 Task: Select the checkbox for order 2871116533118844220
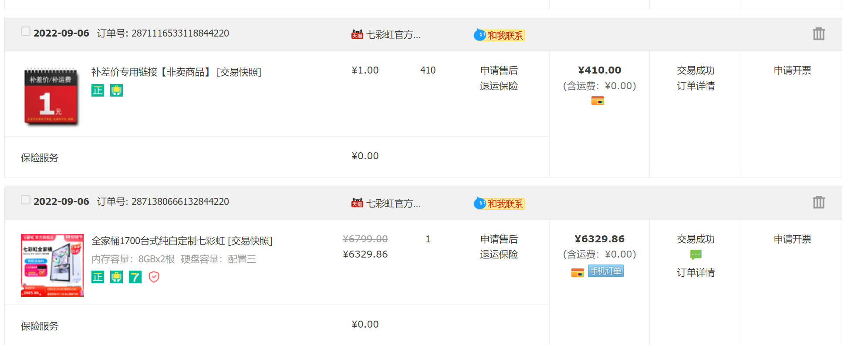(26, 31)
